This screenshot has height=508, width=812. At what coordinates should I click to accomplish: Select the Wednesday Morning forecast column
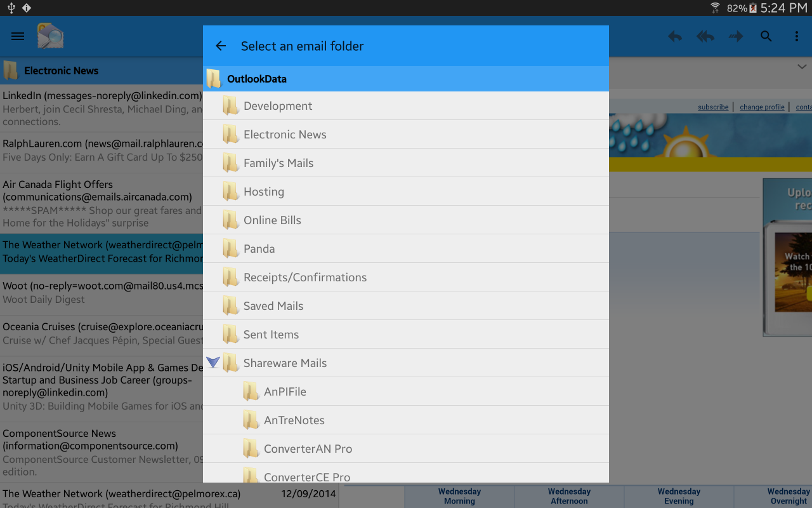click(x=459, y=497)
